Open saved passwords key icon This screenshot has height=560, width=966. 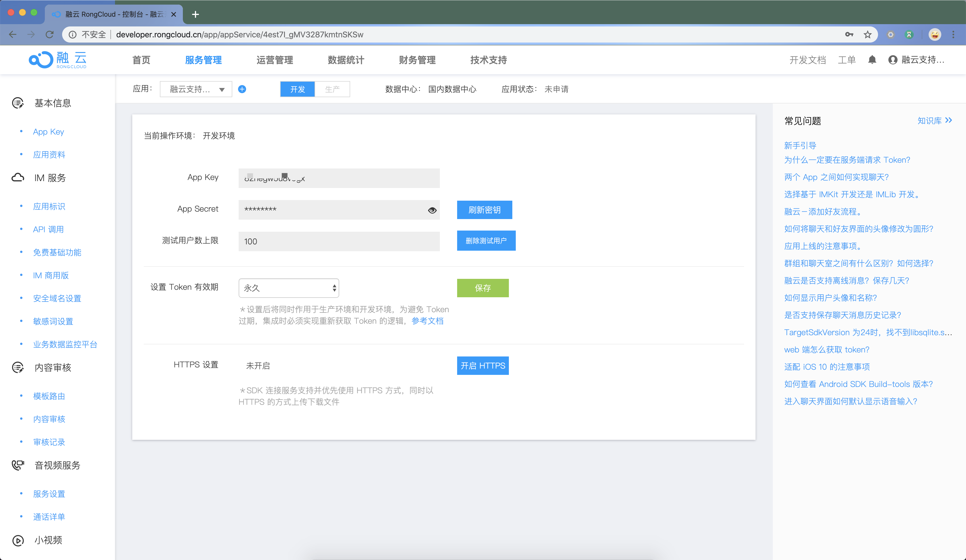point(849,34)
